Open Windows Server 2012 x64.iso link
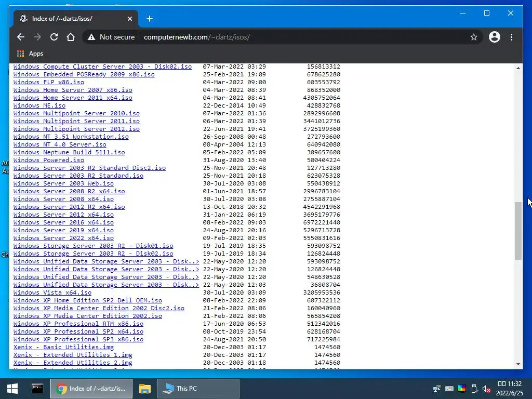 [63, 215]
